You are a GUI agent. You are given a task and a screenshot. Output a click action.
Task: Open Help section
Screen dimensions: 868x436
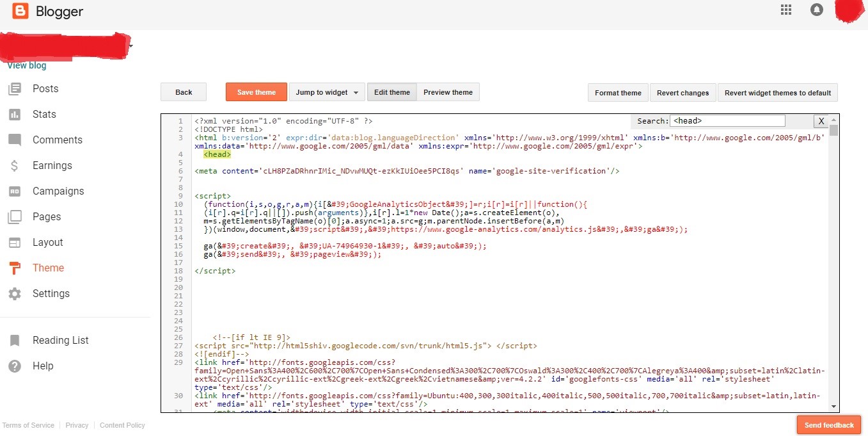click(x=43, y=366)
